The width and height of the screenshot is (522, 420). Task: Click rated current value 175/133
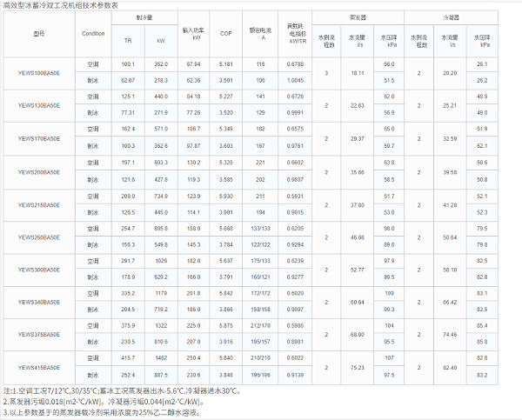(x=260, y=261)
